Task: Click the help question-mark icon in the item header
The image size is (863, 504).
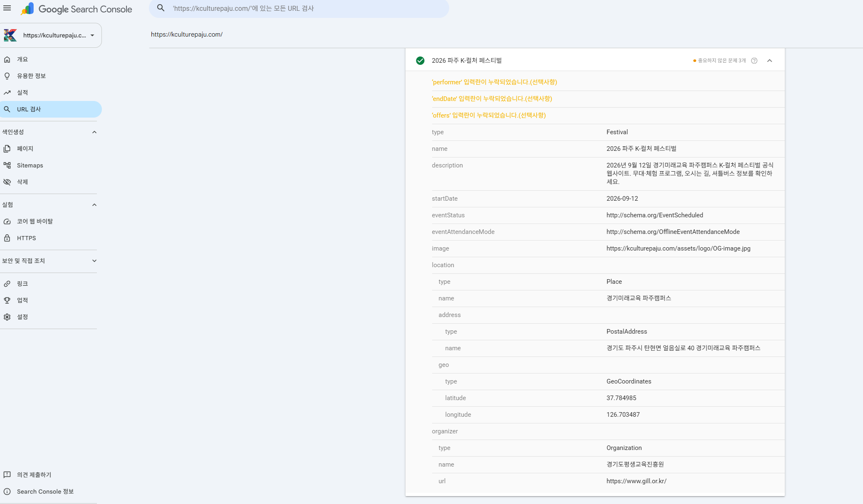Action: tap(754, 61)
